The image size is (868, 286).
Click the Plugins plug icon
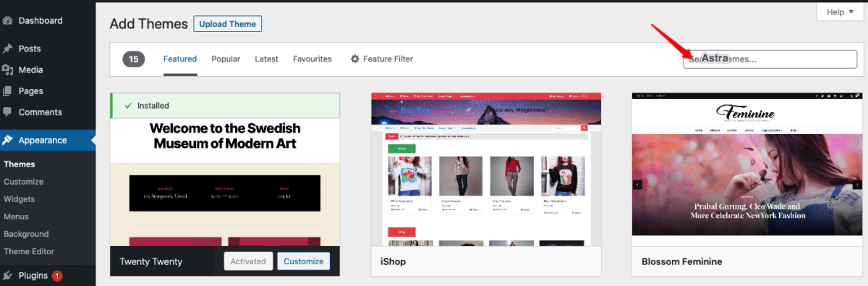point(8,276)
